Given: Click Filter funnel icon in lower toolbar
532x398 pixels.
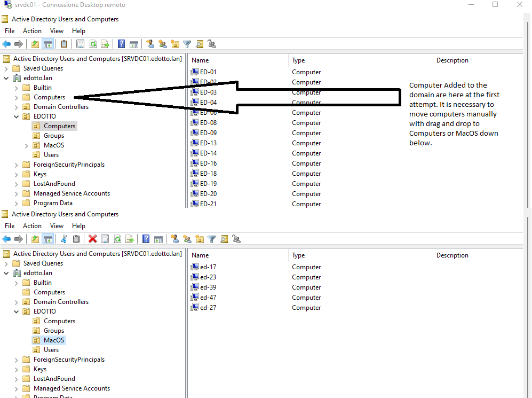Looking at the screenshot, I should 212,239.
